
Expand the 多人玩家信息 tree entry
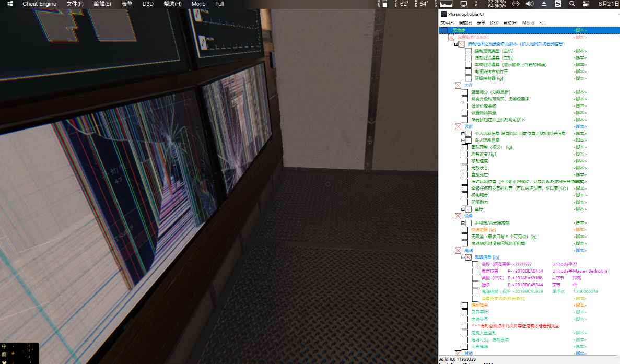click(x=463, y=139)
